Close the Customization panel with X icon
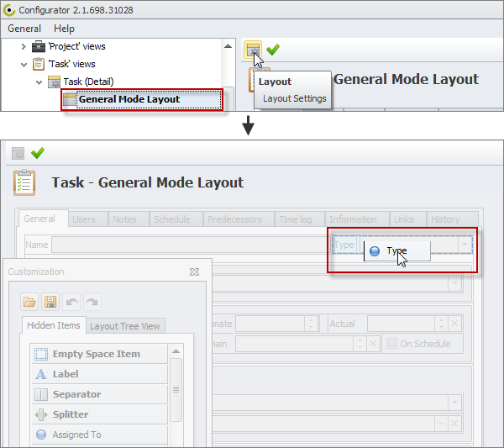Screen dimensions: 504x448 [194, 272]
